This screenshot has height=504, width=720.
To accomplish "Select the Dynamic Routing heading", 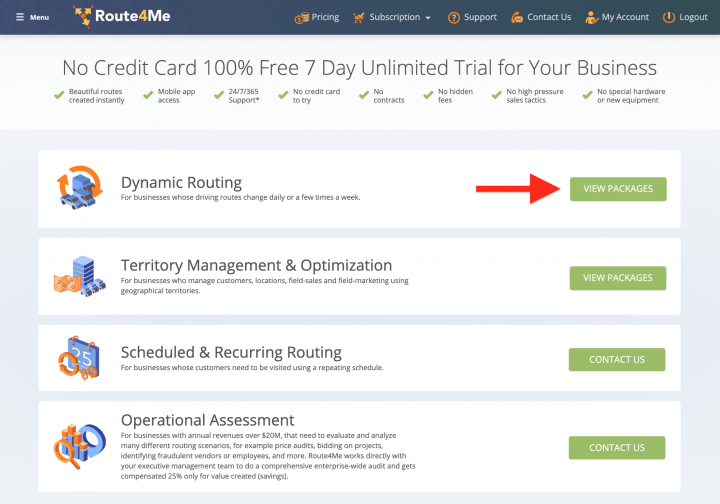I will [181, 182].
